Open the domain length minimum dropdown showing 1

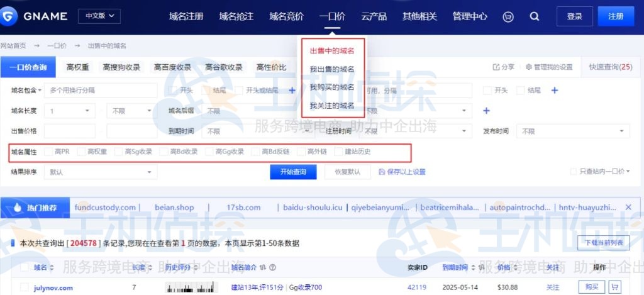[69, 111]
